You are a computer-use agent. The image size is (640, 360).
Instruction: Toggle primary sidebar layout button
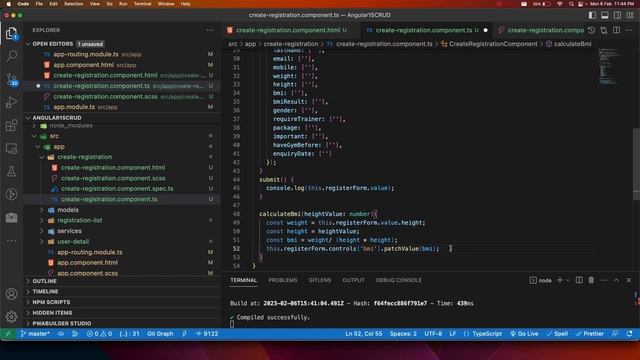(x=592, y=15)
